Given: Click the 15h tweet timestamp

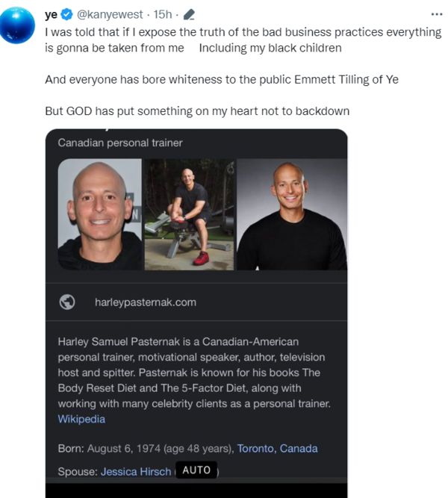Looking at the screenshot, I should point(163,15).
